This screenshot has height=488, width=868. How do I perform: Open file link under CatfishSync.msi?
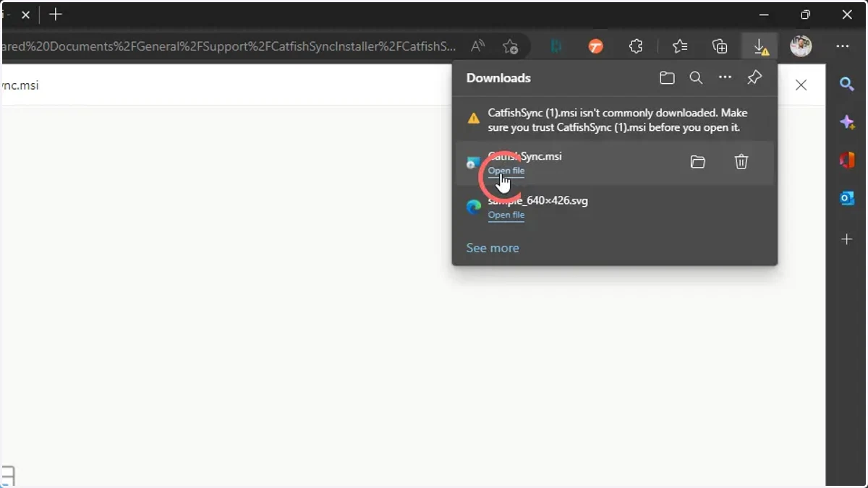pos(506,171)
